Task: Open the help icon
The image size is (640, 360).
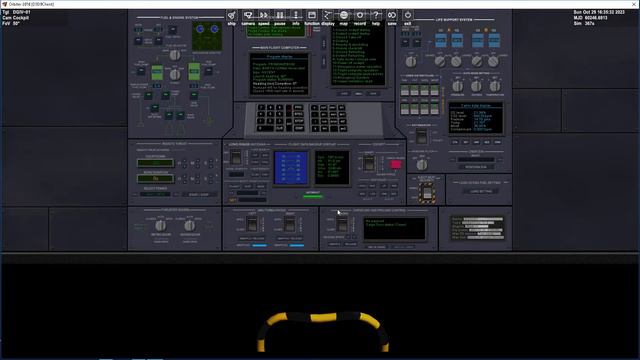Action: [x=376, y=16]
